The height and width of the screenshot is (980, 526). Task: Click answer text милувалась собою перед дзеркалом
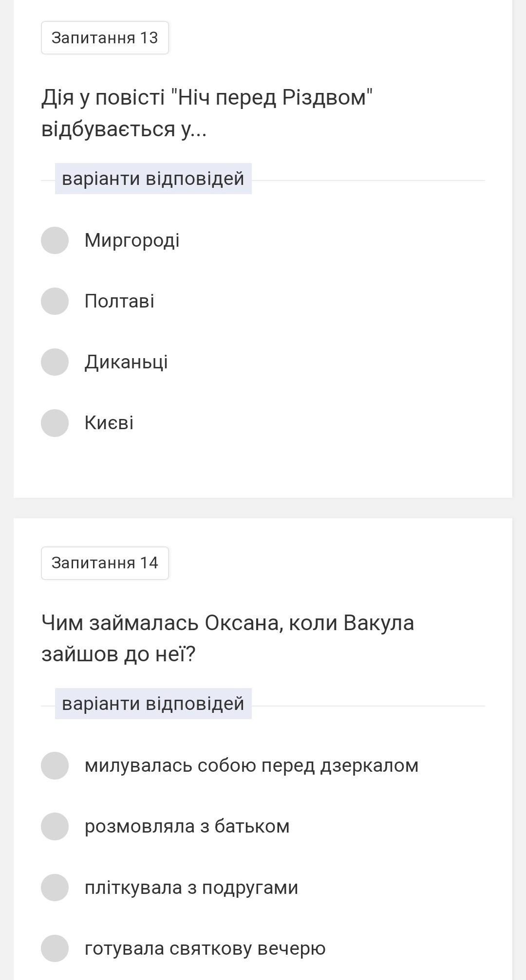pos(251,765)
